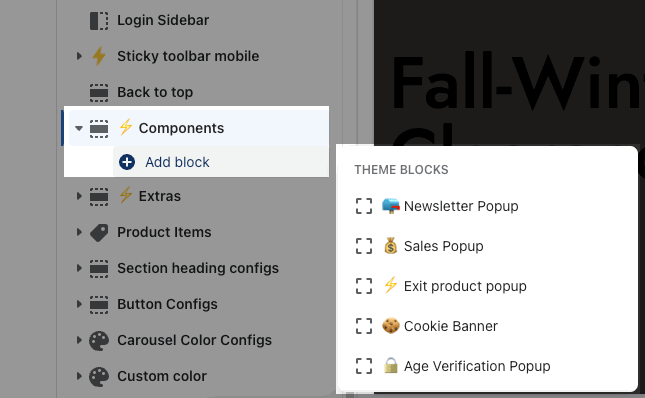Click the block frame icon before Cookie Banner
The width and height of the screenshot is (645, 398).
364,326
